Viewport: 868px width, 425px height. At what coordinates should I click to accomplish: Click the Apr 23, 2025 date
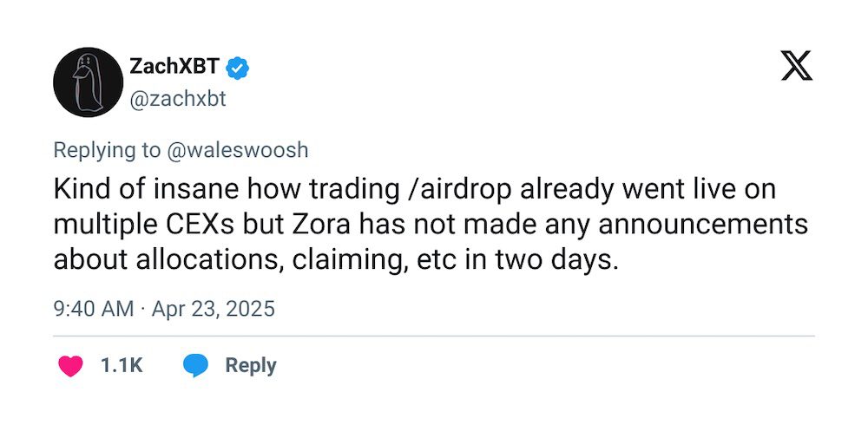pos(213,309)
